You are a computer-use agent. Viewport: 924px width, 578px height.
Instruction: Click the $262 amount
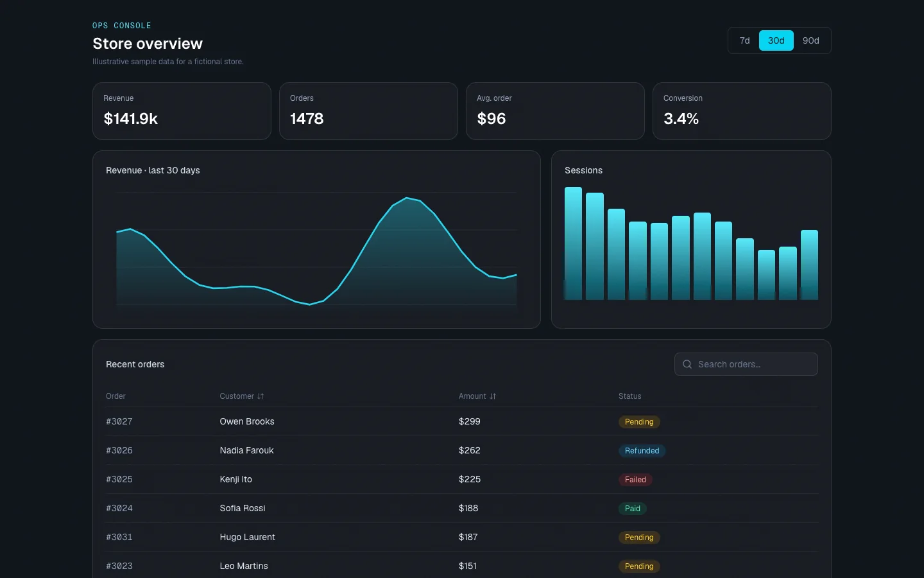tap(470, 450)
